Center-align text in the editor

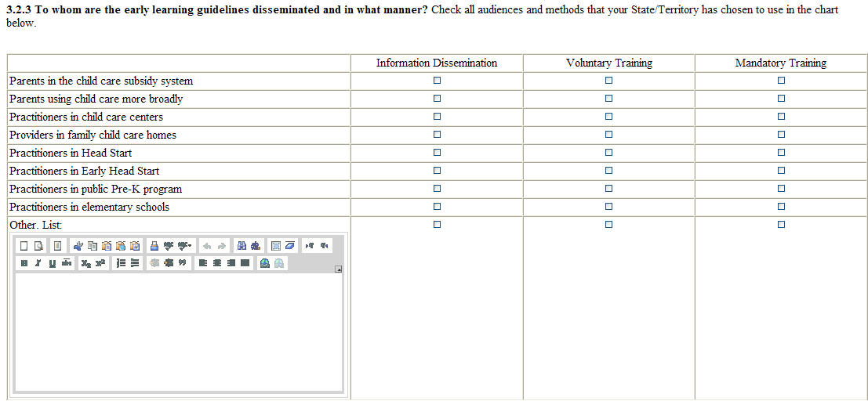coord(217,263)
